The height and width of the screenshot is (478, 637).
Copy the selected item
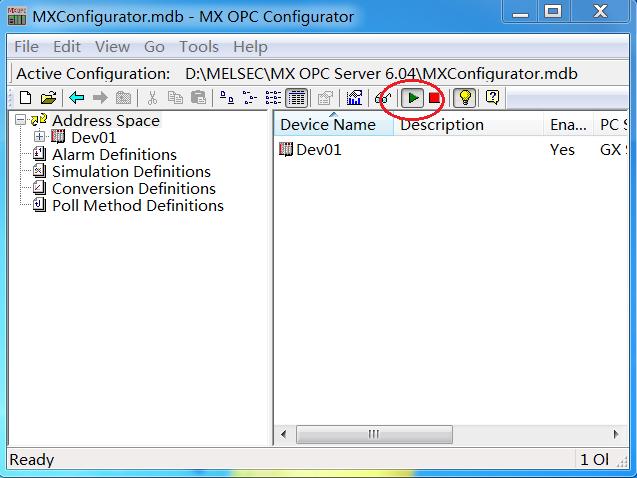[175, 98]
